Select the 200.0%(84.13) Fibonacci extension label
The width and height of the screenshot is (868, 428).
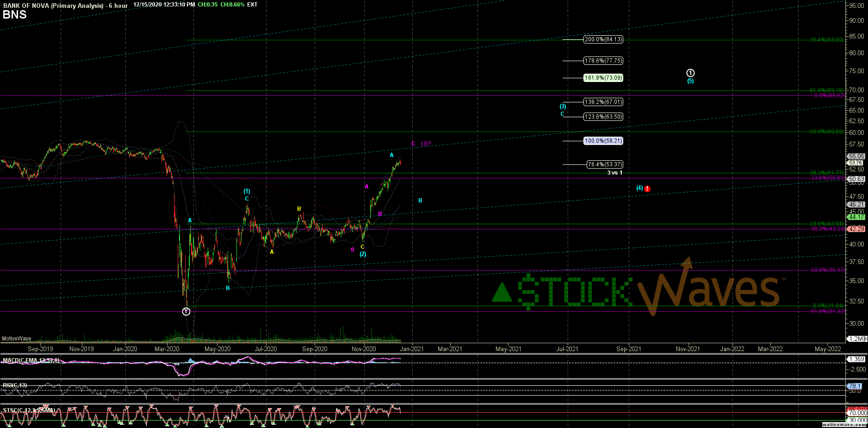click(x=603, y=40)
